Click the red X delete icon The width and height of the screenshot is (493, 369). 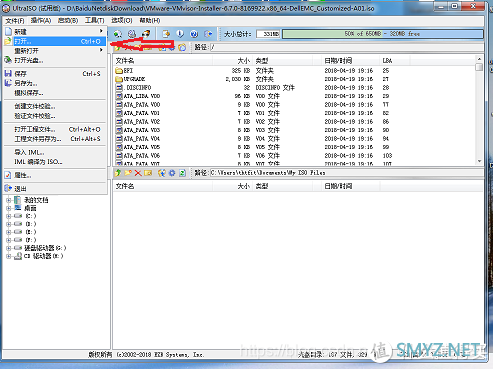pos(138,173)
